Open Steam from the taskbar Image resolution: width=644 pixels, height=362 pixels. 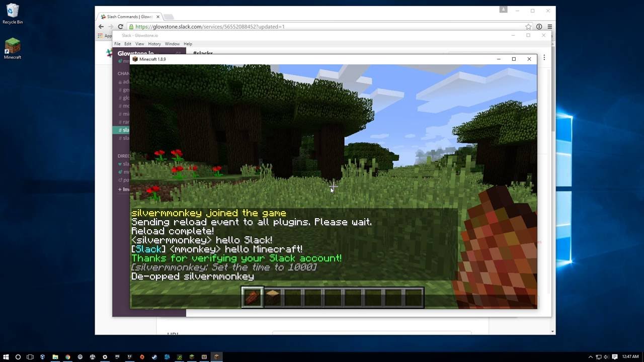pyautogui.click(x=154, y=357)
